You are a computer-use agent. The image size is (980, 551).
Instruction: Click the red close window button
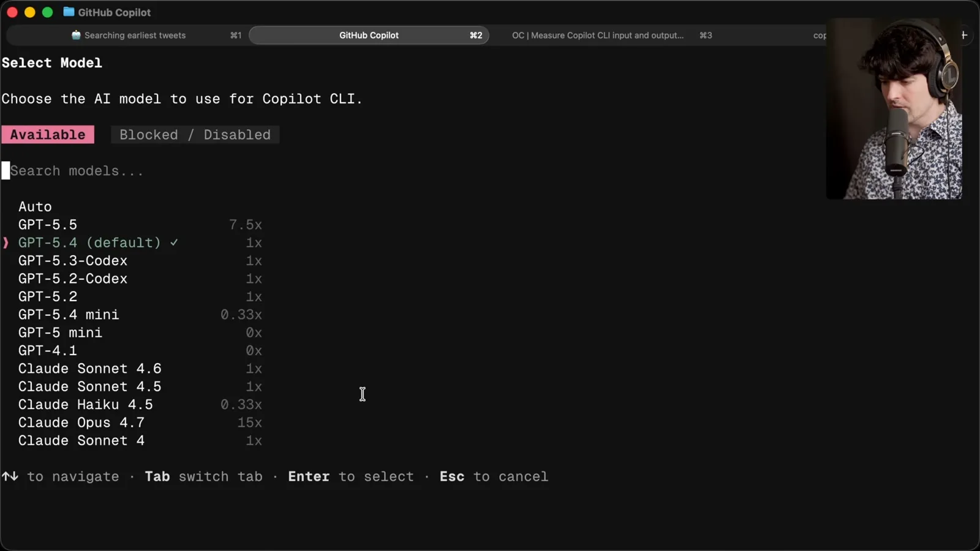(12, 12)
